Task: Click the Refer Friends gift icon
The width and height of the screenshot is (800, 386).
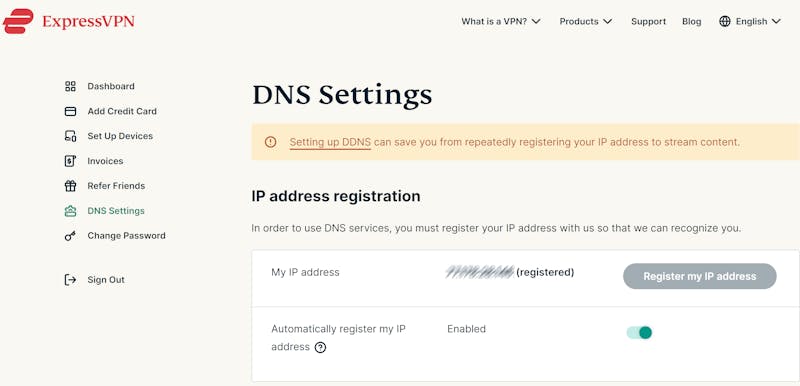Action: 70,186
